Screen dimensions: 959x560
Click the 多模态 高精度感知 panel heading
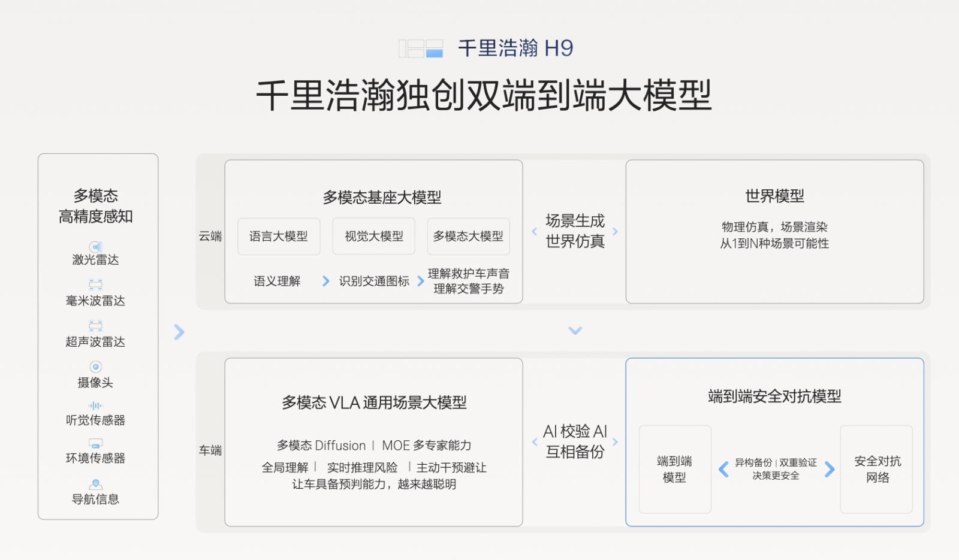[96, 206]
